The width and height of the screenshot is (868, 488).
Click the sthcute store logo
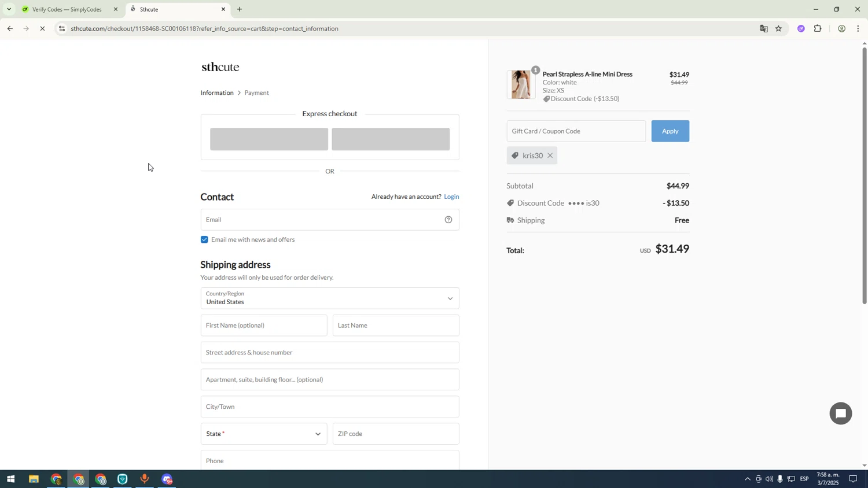pyautogui.click(x=220, y=67)
